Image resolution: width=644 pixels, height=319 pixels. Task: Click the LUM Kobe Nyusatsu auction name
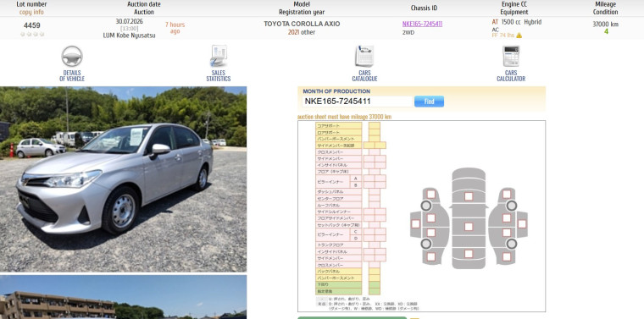pos(130,36)
